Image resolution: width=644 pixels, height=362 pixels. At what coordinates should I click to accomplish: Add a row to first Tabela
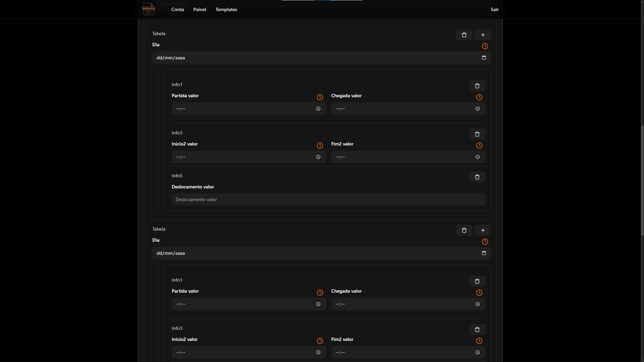coord(483,35)
